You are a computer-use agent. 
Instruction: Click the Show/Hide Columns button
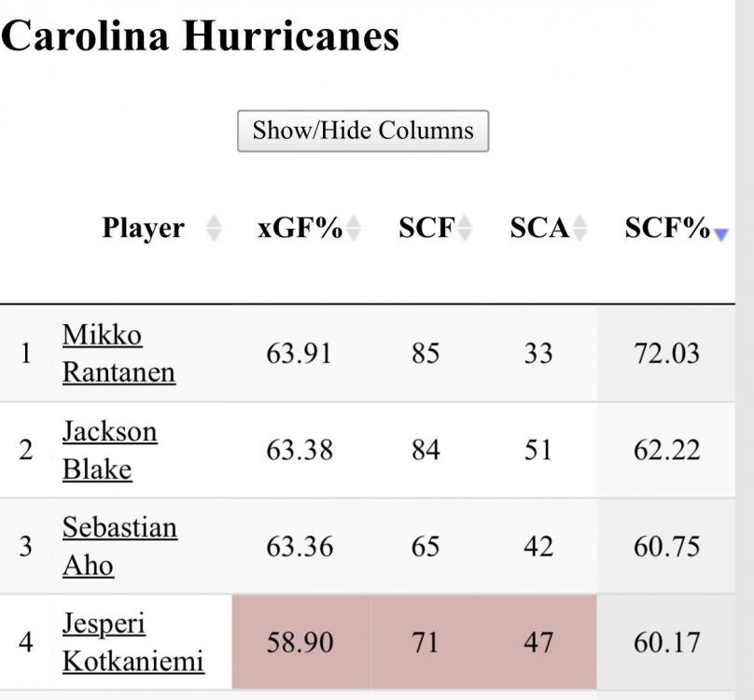(363, 131)
